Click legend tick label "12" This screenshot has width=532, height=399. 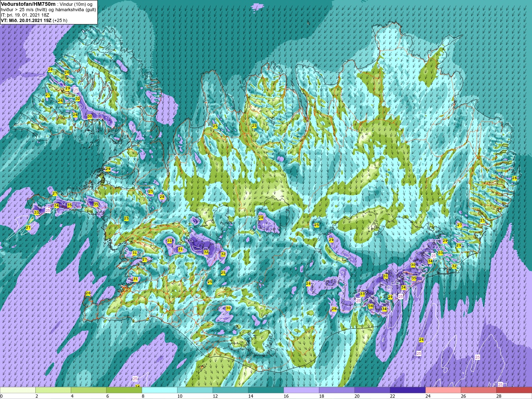[x=215, y=396]
